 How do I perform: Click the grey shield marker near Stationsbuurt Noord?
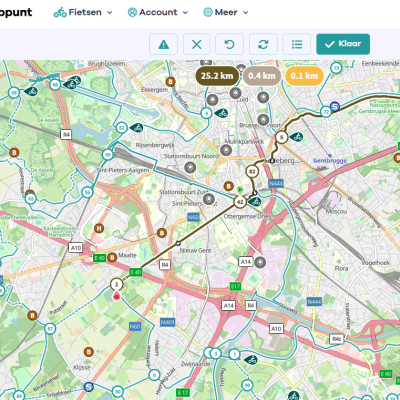(x=190, y=167)
